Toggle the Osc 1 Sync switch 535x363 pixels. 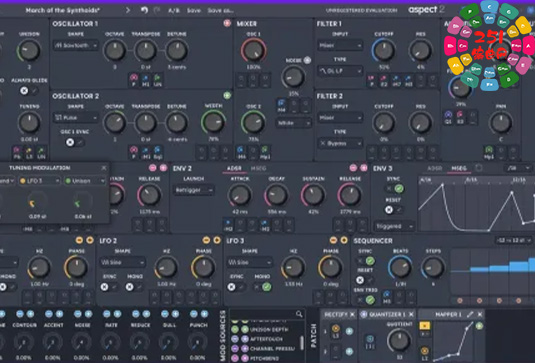[75, 142]
